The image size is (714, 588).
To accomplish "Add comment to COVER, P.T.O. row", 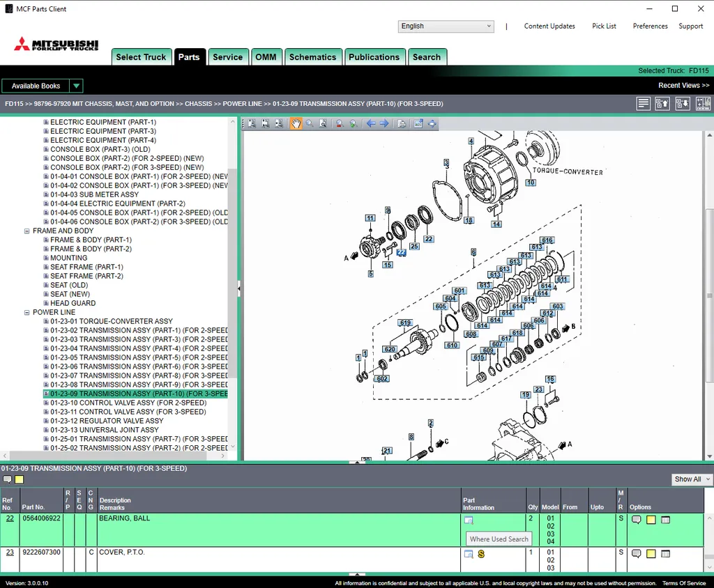I will coord(636,554).
